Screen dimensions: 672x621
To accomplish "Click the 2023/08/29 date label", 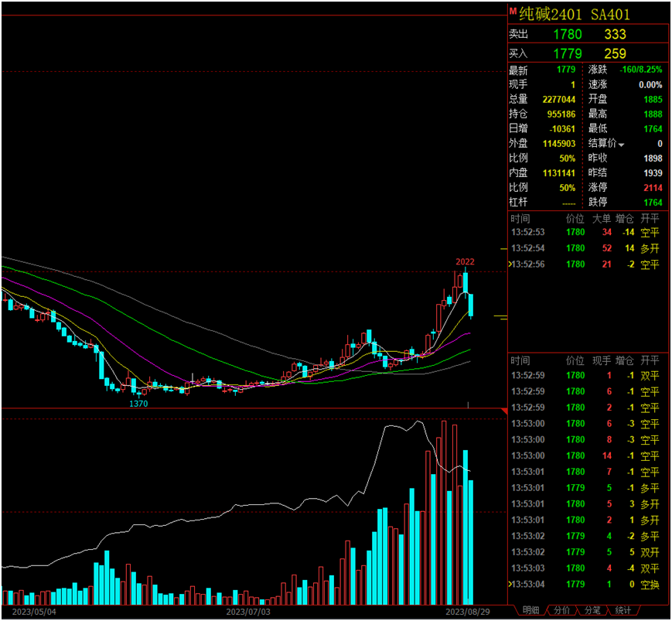I will 466,611.
